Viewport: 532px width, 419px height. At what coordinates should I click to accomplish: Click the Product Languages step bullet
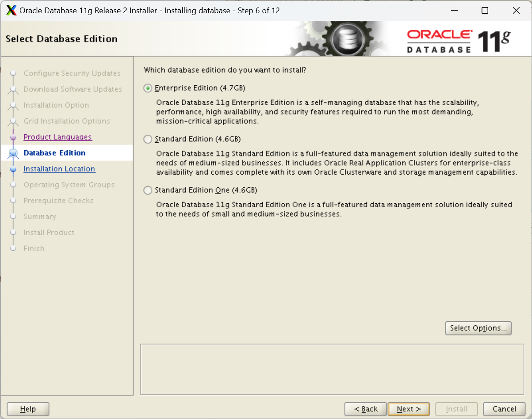tap(13, 137)
